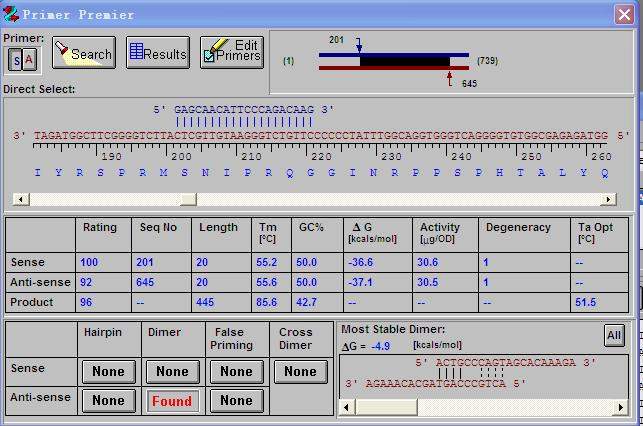Click the dimer panel right scroll arrow
Screen dimensions: 643x426
pyautogui.click(x=621, y=408)
